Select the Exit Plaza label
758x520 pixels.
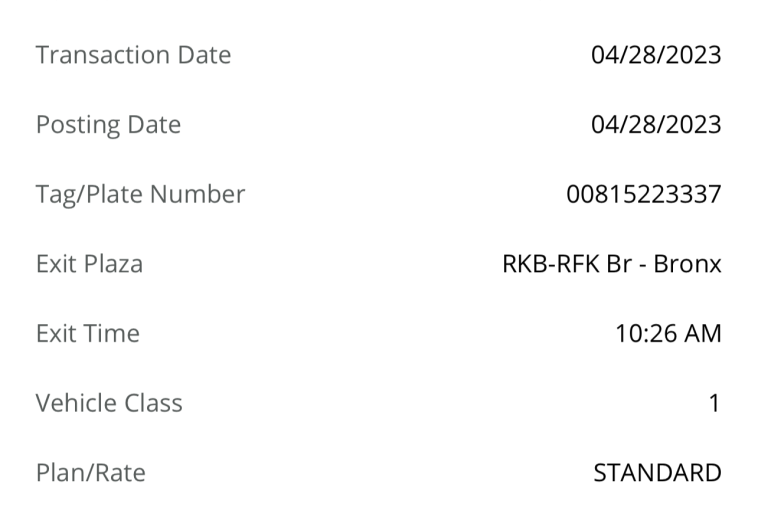pos(89,264)
